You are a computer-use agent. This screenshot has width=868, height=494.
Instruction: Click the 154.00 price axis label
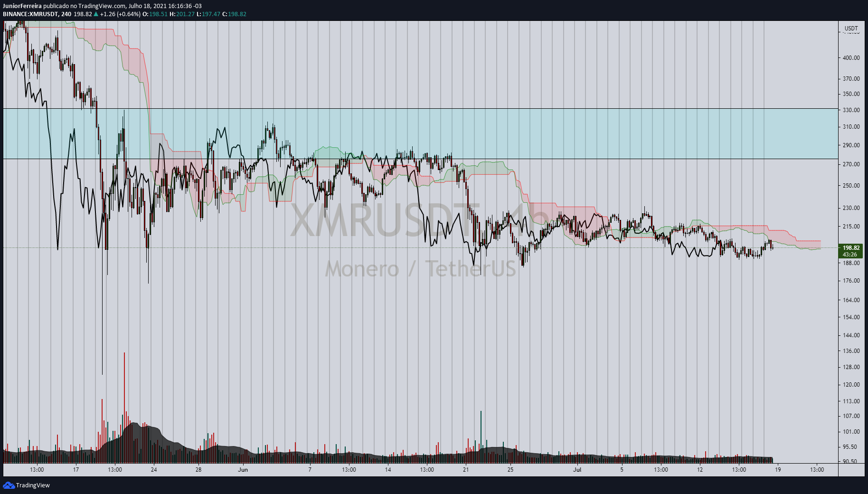pyautogui.click(x=851, y=317)
